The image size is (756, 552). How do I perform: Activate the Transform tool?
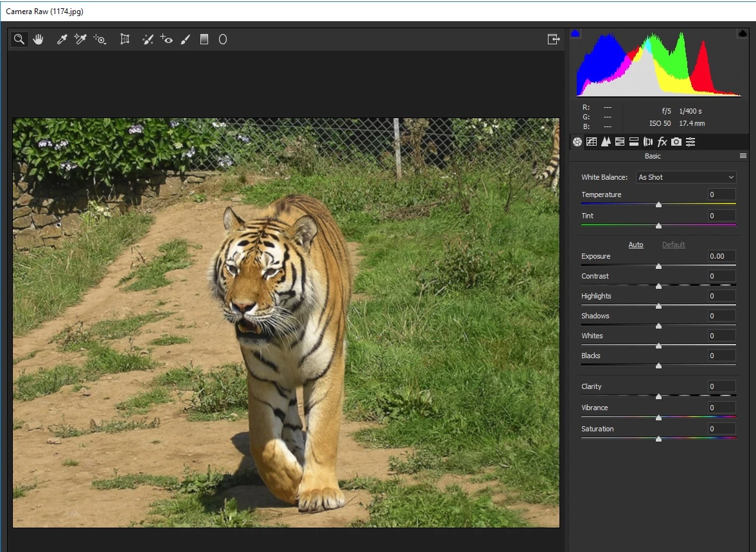pos(125,40)
